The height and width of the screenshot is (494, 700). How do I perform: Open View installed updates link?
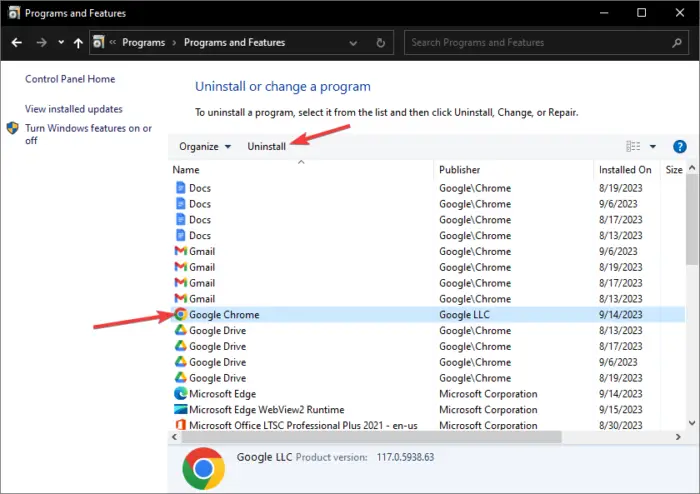[74, 109]
